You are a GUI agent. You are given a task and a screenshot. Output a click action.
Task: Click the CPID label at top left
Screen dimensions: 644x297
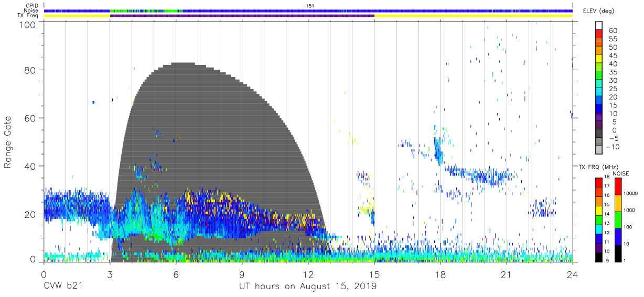click(x=31, y=5)
